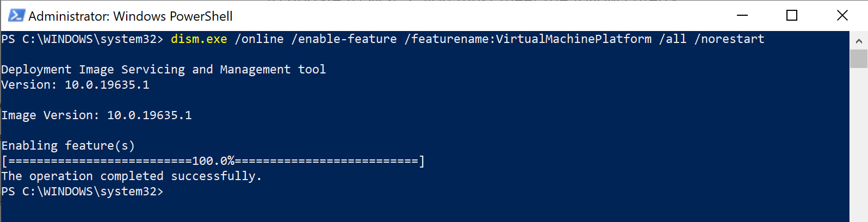Click the /enable-feature parameter
This screenshot has height=222, width=868.
(344, 39)
